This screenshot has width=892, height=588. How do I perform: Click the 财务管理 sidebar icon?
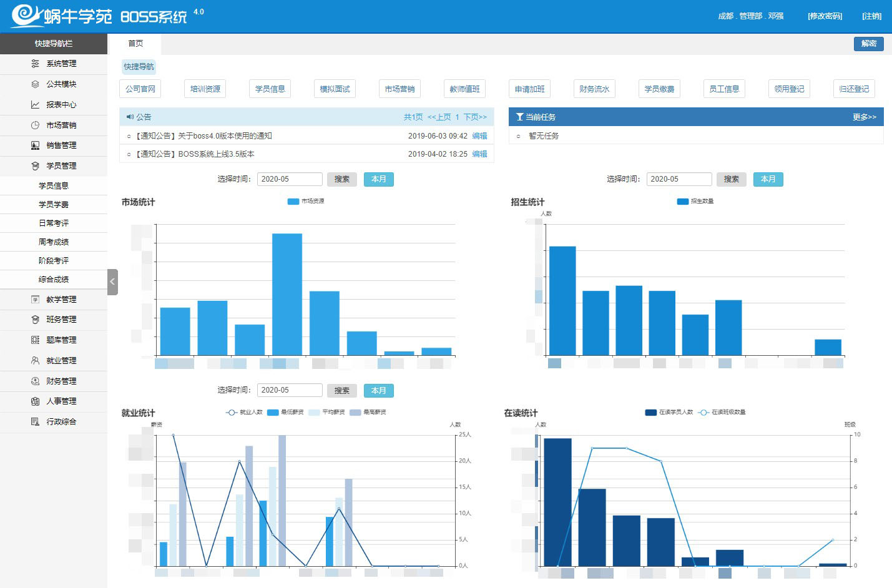(x=35, y=381)
